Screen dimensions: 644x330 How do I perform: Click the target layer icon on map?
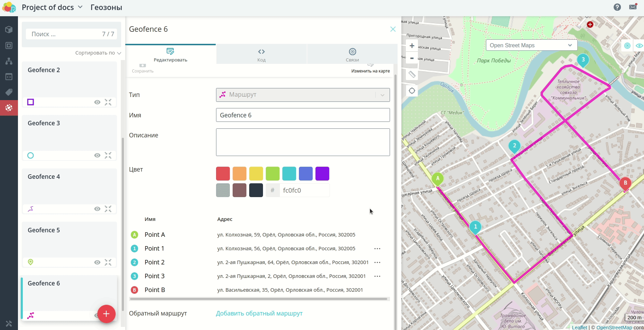[627, 46]
